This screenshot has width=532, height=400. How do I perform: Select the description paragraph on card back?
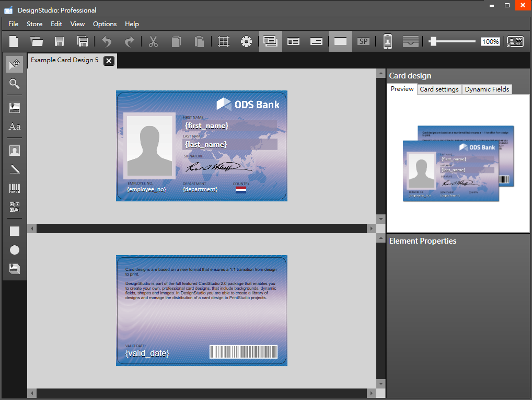201,283
